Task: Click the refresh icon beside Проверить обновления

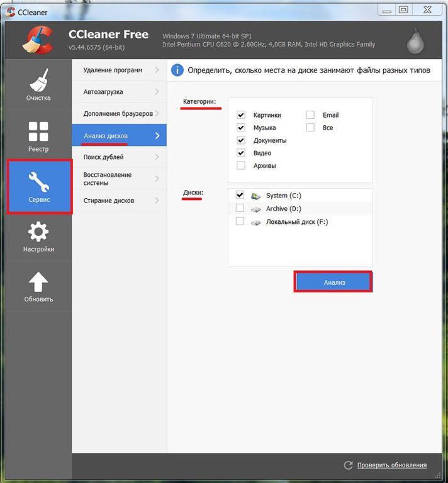Action: pyautogui.click(x=348, y=465)
